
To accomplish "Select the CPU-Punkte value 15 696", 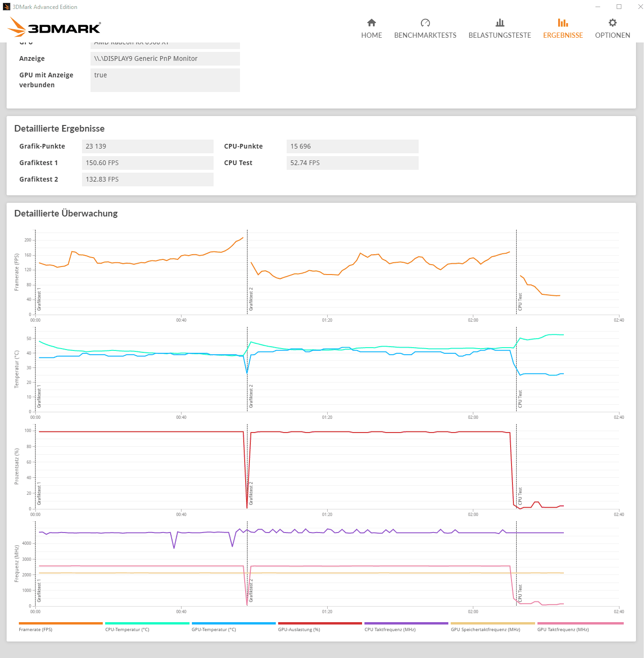I will (352, 146).
